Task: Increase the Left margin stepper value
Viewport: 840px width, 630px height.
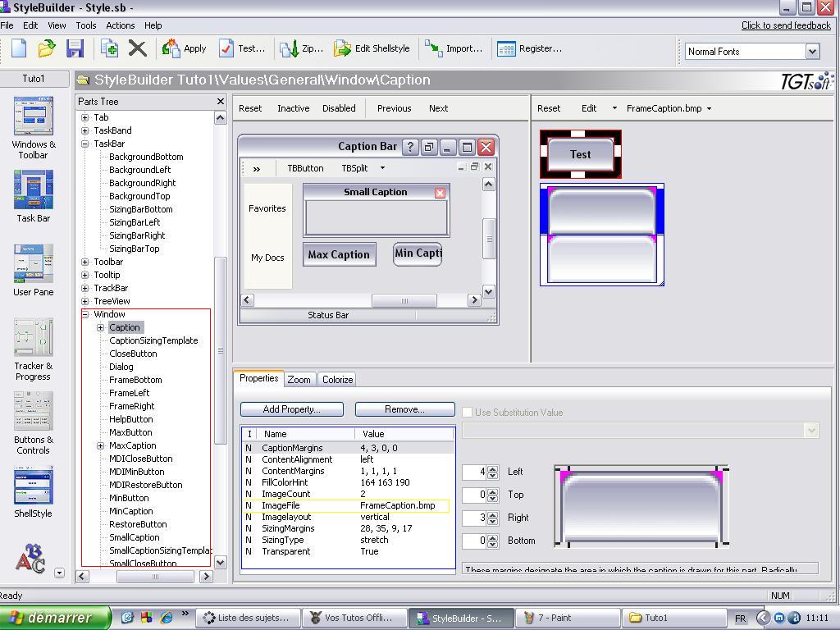Action: pos(492,468)
